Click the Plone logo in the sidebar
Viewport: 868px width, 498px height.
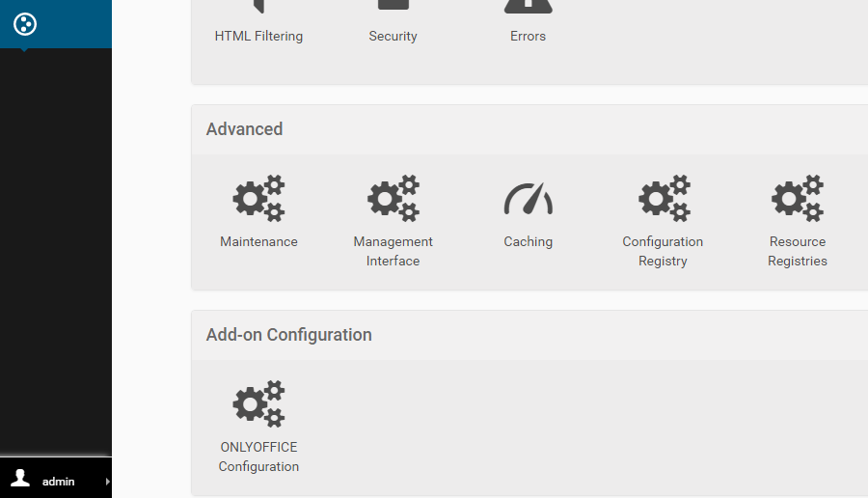25,24
